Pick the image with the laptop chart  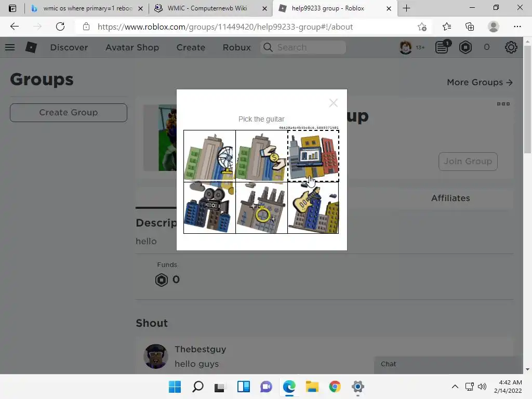pos(313,156)
